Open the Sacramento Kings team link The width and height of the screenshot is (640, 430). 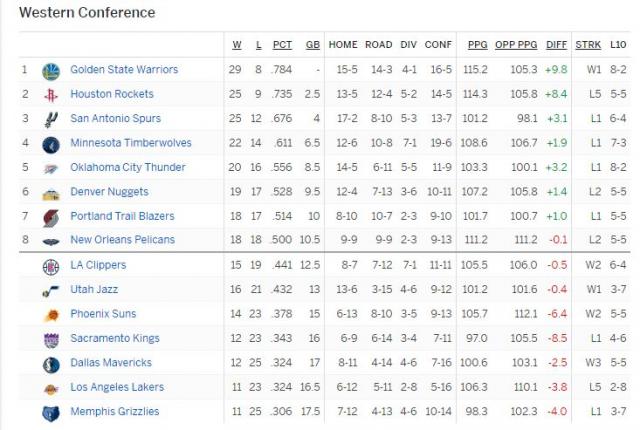pos(114,339)
